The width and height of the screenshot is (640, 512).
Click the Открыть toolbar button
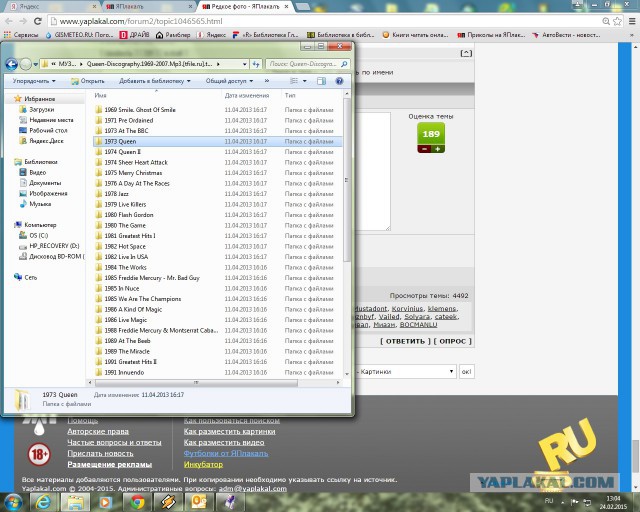(87, 81)
